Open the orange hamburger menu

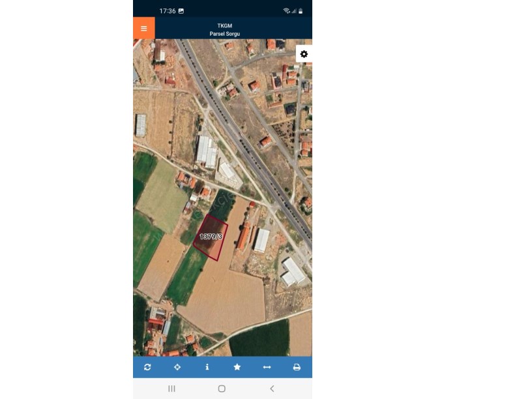tap(144, 28)
